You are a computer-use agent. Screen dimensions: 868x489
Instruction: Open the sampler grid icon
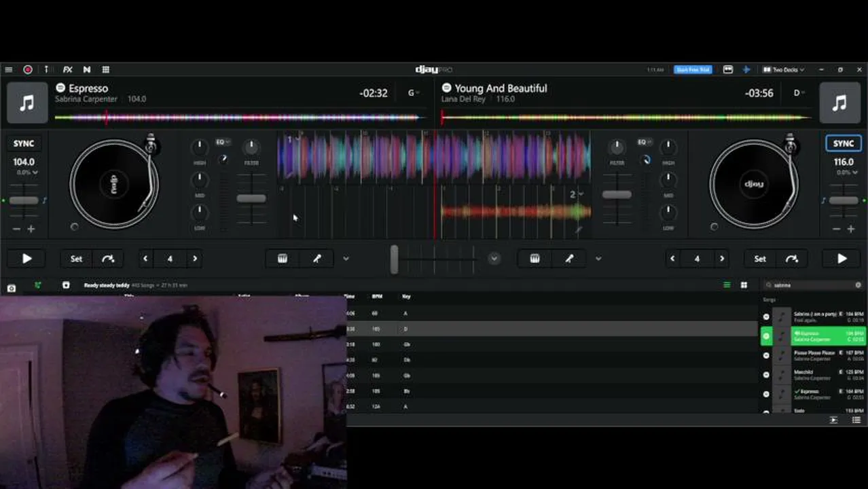pyautogui.click(x=106, y=69)
